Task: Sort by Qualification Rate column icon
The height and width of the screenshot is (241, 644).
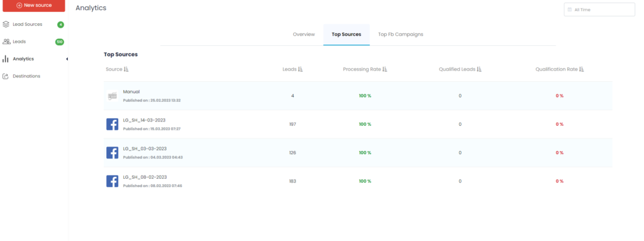Action: coord(582,69)
